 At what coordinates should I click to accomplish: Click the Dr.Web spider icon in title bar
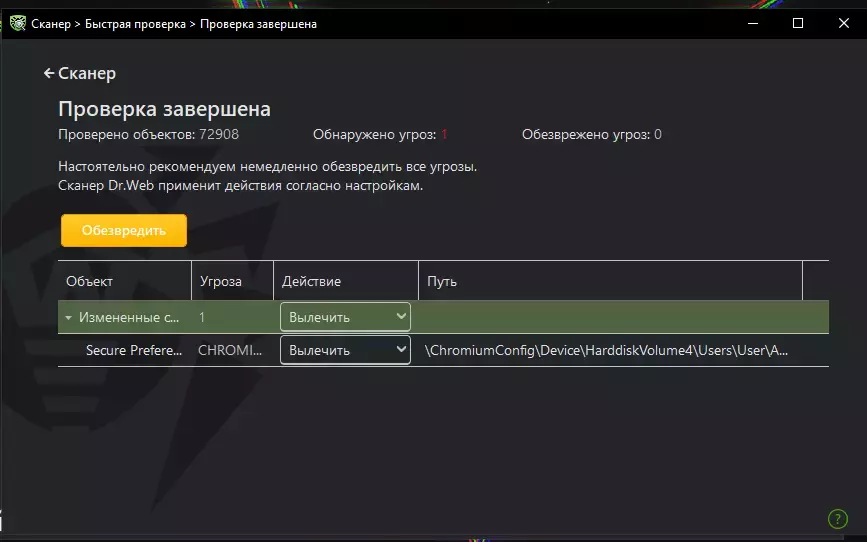coord(18,24)
